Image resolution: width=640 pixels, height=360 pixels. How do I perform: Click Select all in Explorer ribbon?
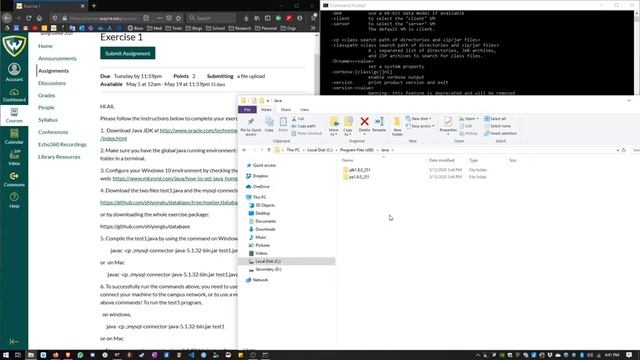(495, 118)
